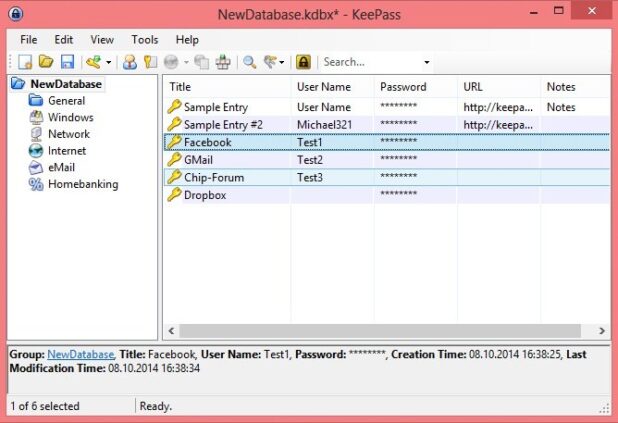Click the Open database folder icon

[46, 62]
